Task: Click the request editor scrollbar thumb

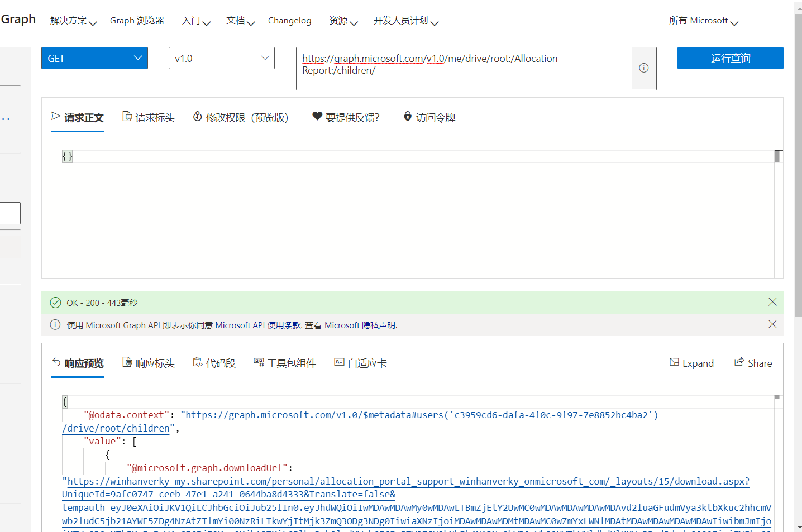Action: click(777, 156)
